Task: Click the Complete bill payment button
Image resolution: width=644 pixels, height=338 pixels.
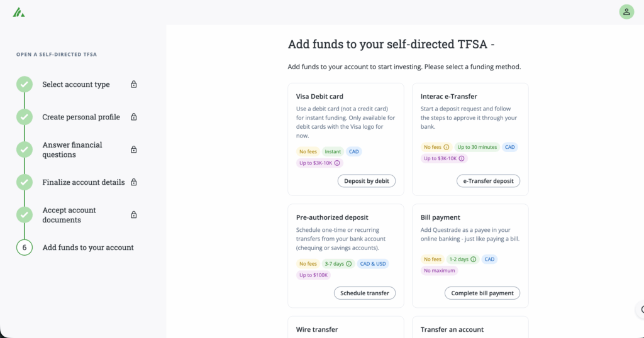Action: pyautogui.click(x=482, y=293)
